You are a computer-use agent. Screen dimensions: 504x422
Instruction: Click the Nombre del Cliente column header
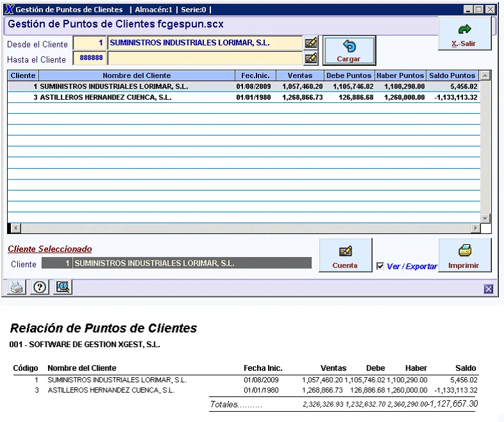[x=136, y=75]
